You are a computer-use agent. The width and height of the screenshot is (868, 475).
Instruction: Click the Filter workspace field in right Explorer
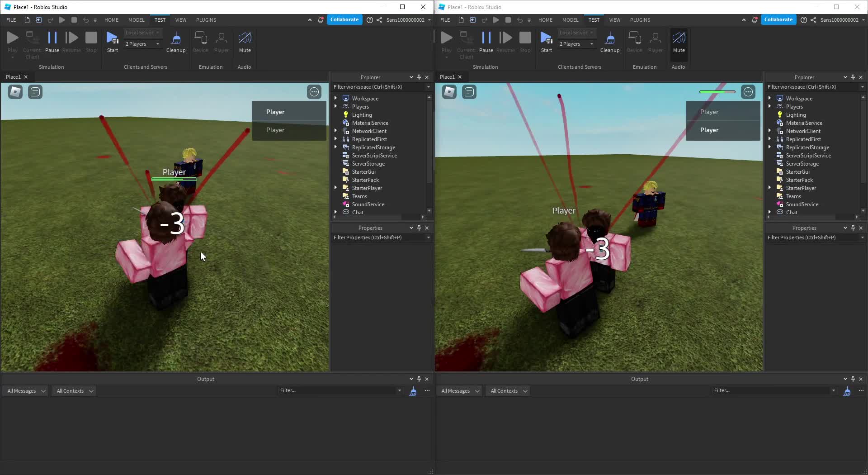811,87
